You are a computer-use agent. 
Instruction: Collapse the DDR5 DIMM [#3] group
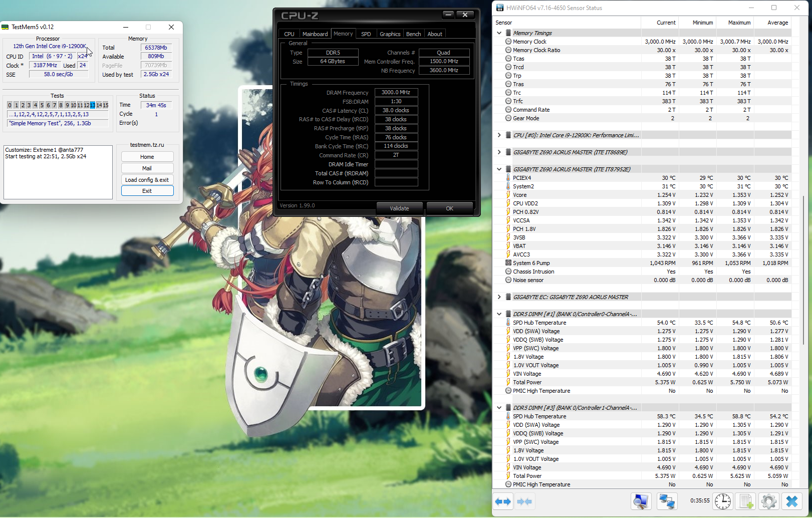[x=499, y=408]
